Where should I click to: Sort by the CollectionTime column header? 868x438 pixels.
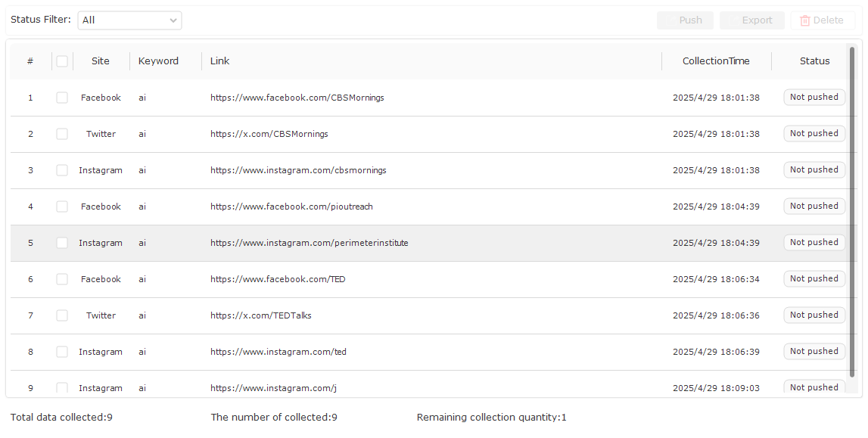tap(716, 61)
